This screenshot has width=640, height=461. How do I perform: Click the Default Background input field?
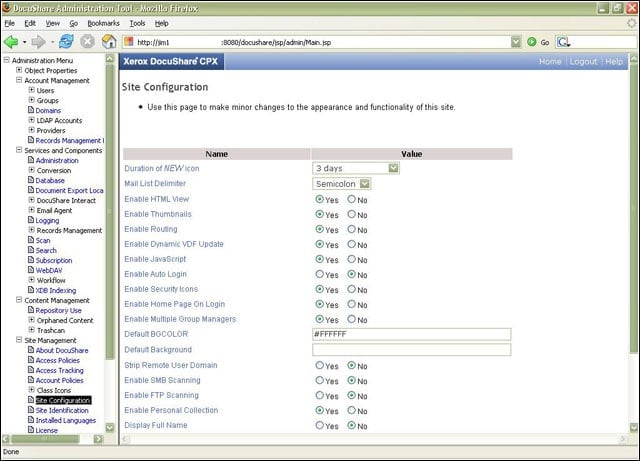tap(411, 350)
